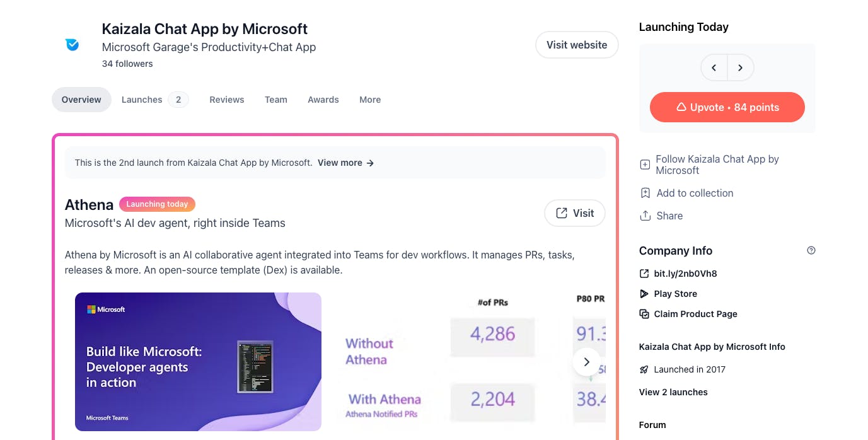Click the Kaizala Chat App by Microsoft heading
Image resolution: width=868 pixels, height=440 pixels.
(x=205, y=29)
